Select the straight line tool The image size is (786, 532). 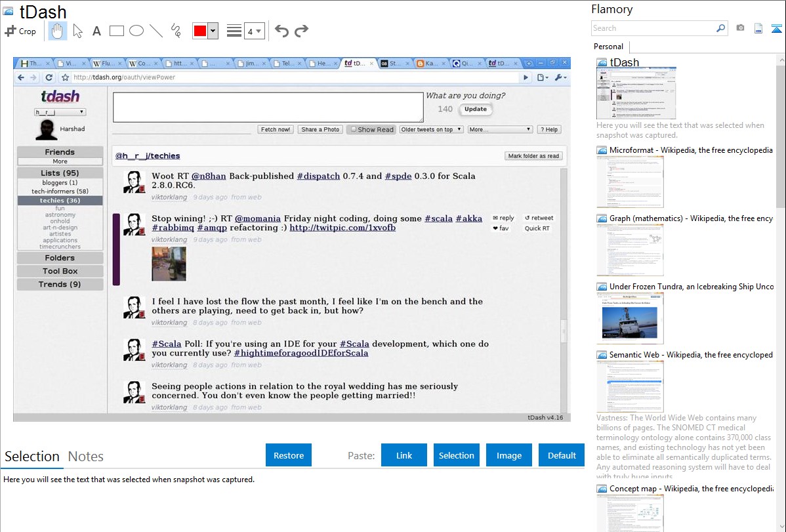tap(156, 31)
